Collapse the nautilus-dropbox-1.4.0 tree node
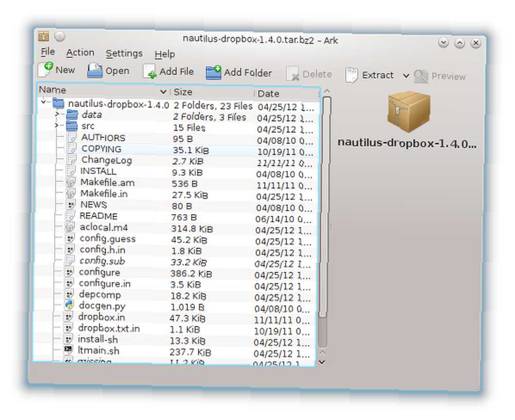Image resolution: width=515 pixels, height=420 pixels. 43,102
